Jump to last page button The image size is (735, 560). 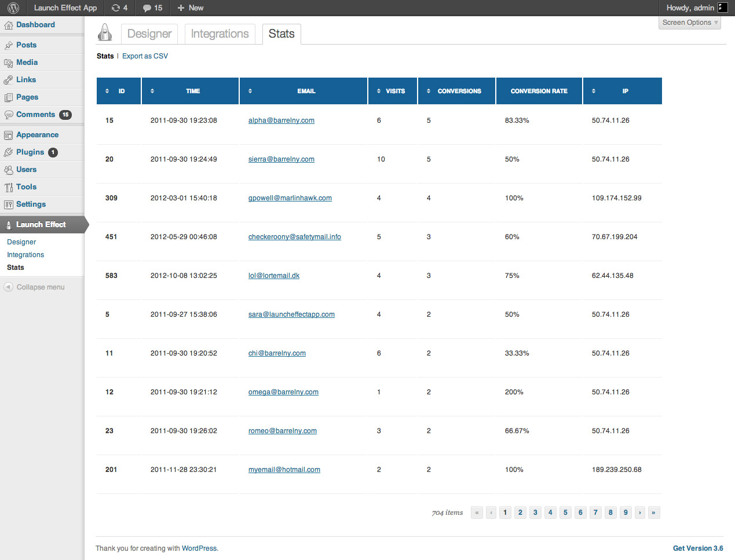click(x=653, y=513)
